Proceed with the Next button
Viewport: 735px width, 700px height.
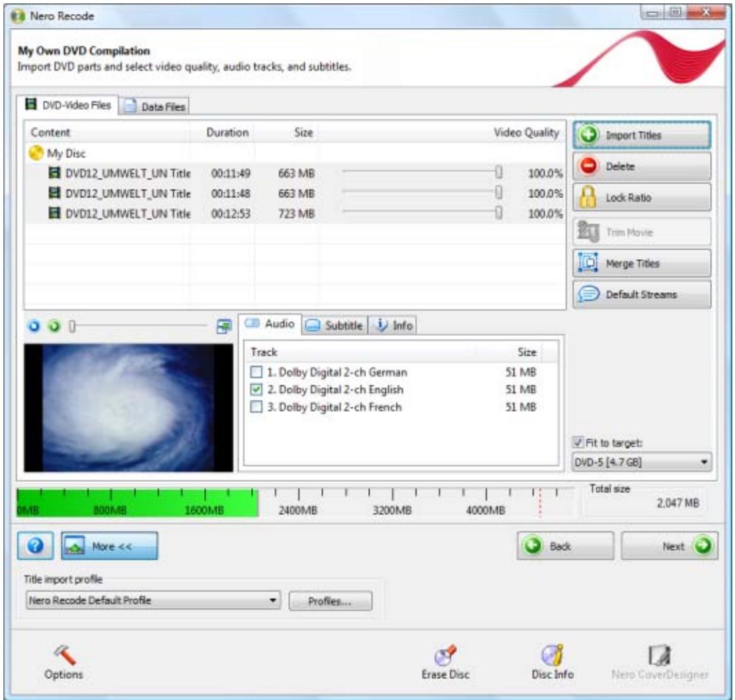(x=670, y=546)
